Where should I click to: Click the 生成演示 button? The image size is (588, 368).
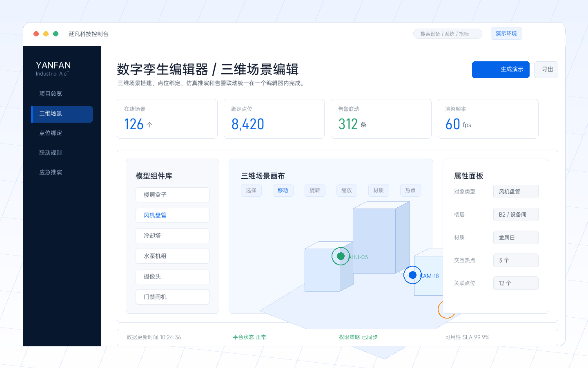pos(501,70)
